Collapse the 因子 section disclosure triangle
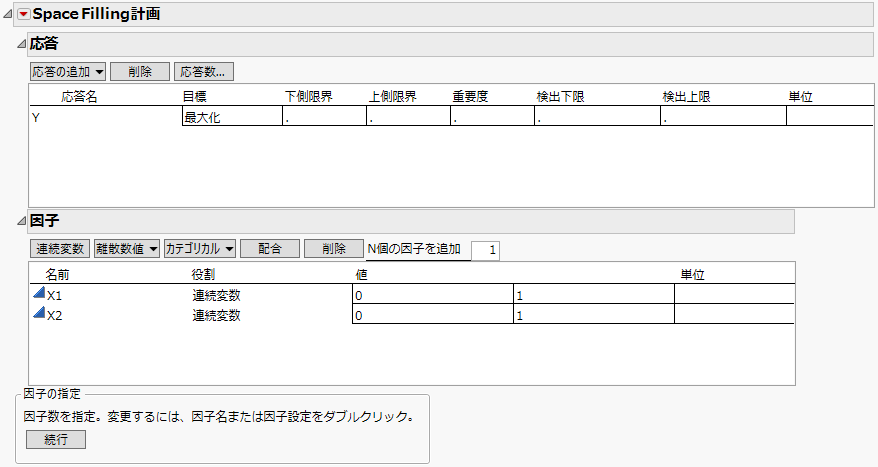Image resolution: width=878 pixels, height=467 pixels. pos(21,221)
